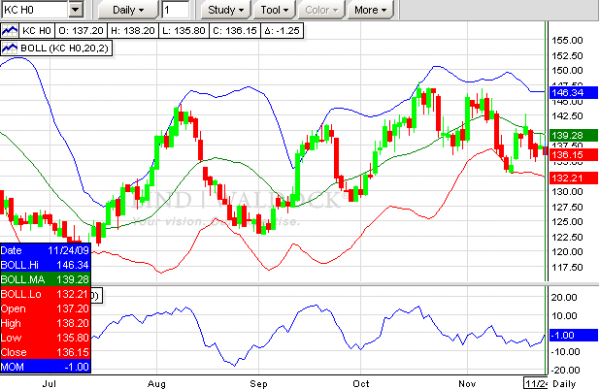Click the KC H0 symbol input field
Image resolution: width=600 pixels, height=389 pixels.
[35, 10]
